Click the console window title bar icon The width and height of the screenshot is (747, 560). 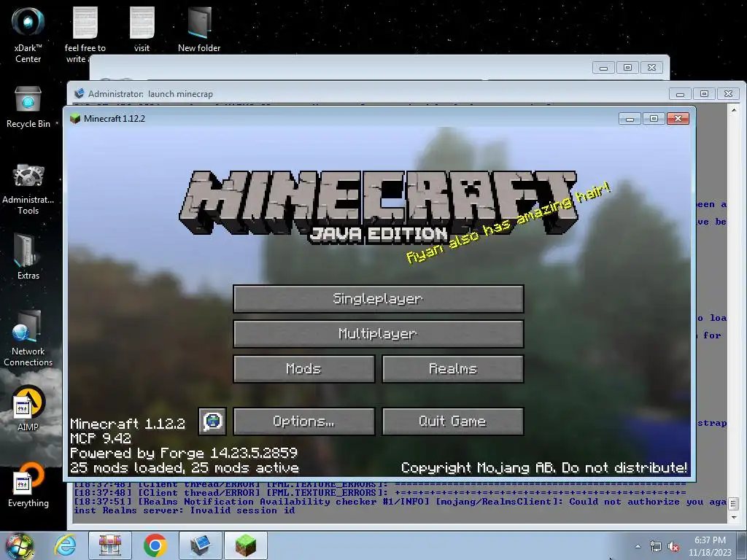point(80,93)
